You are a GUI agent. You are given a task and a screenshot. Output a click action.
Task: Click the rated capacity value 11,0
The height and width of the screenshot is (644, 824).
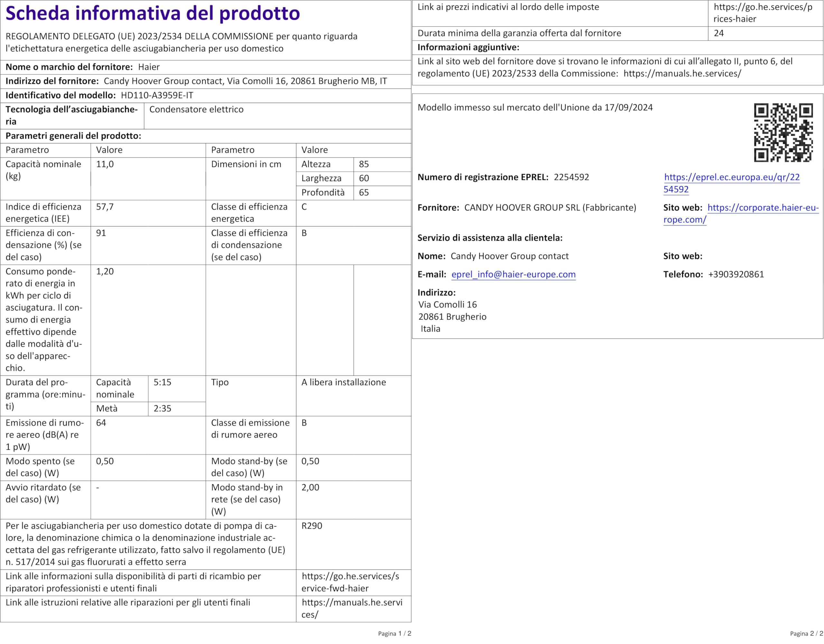[x=105, y=164]
